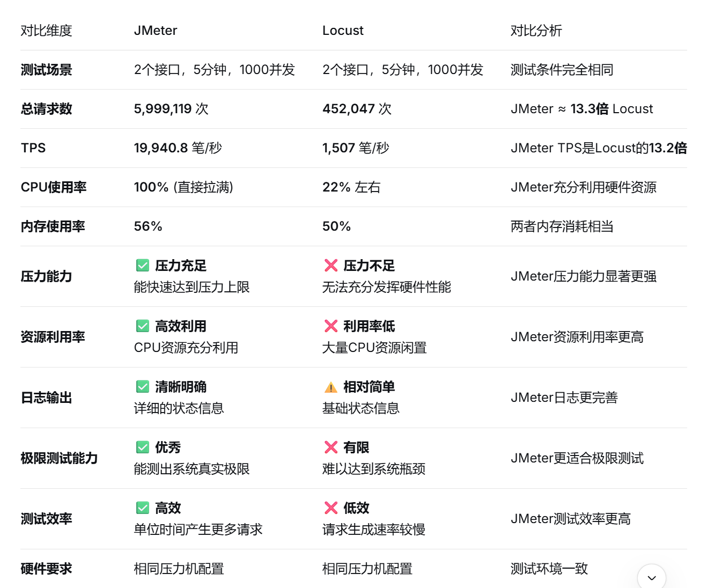707x588 pixels.
Task: Click the text 难以达到系统瓶颈
Action: click(374, 469)
